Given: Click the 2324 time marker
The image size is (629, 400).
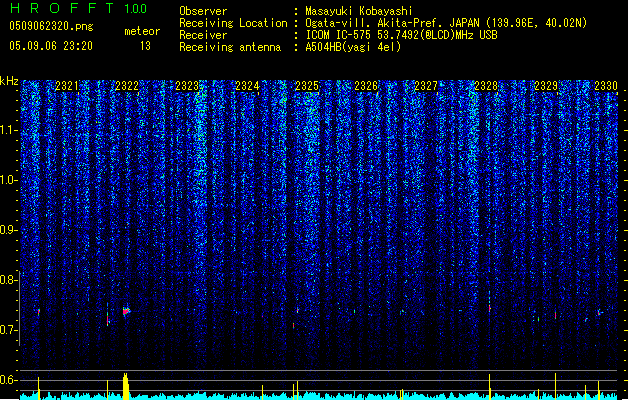Looking at the screenshot, I should (247, 85).
